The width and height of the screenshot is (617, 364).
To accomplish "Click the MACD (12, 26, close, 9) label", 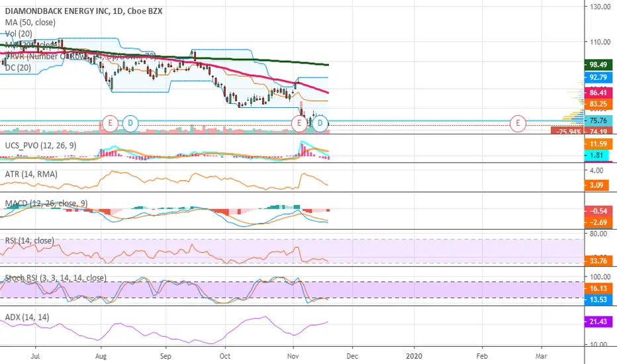I will click(46, 203).
